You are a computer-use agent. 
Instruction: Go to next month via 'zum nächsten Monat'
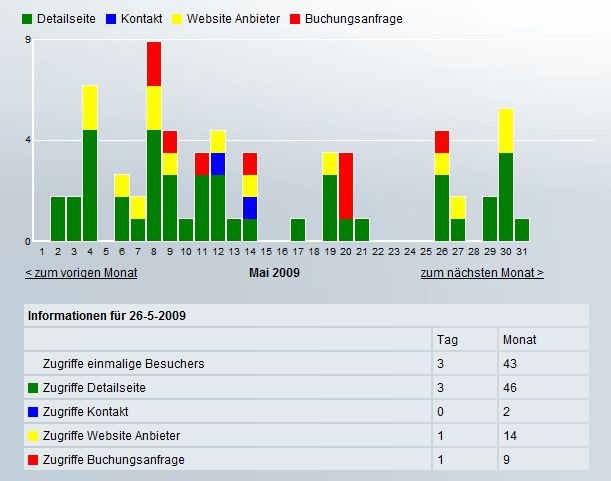[x=482, y=272]
